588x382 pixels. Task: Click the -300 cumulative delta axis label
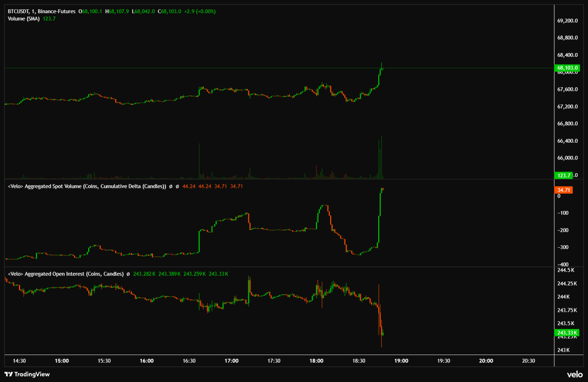(562, 247)
